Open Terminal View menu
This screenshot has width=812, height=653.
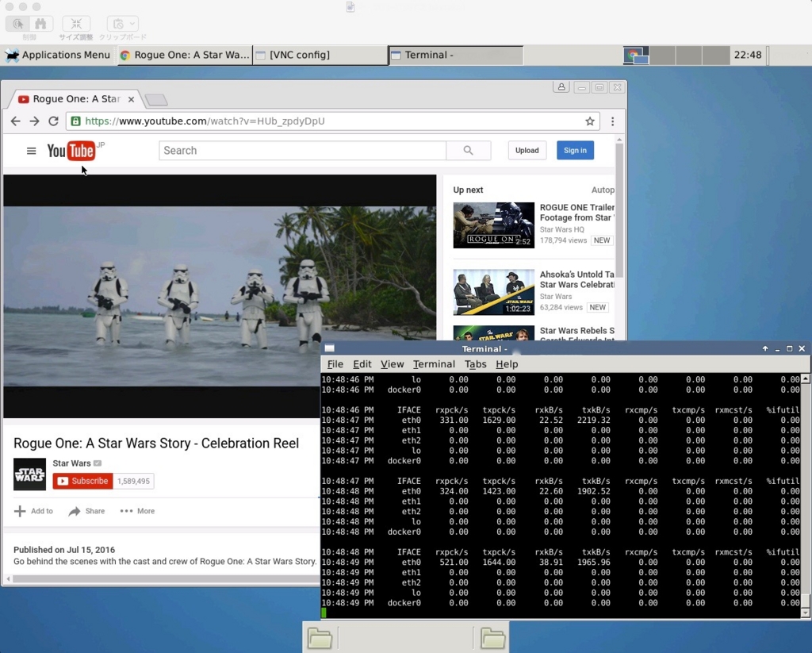click(392, 364)
